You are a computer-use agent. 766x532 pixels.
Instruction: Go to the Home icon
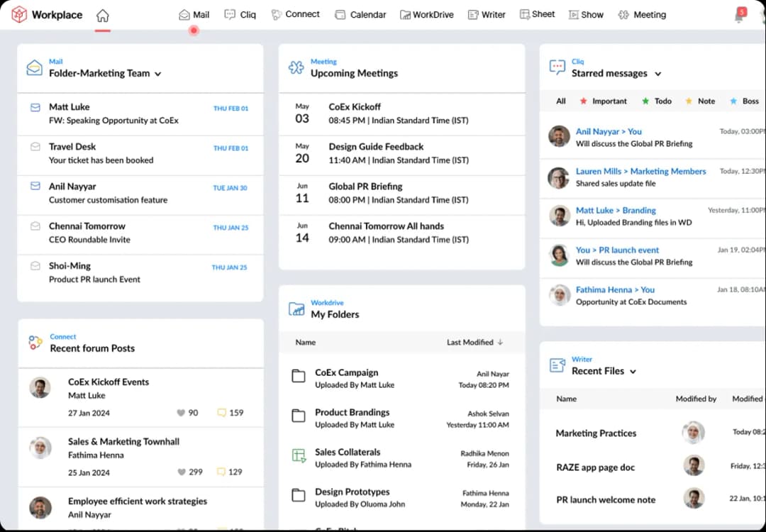tap(103, 15)
